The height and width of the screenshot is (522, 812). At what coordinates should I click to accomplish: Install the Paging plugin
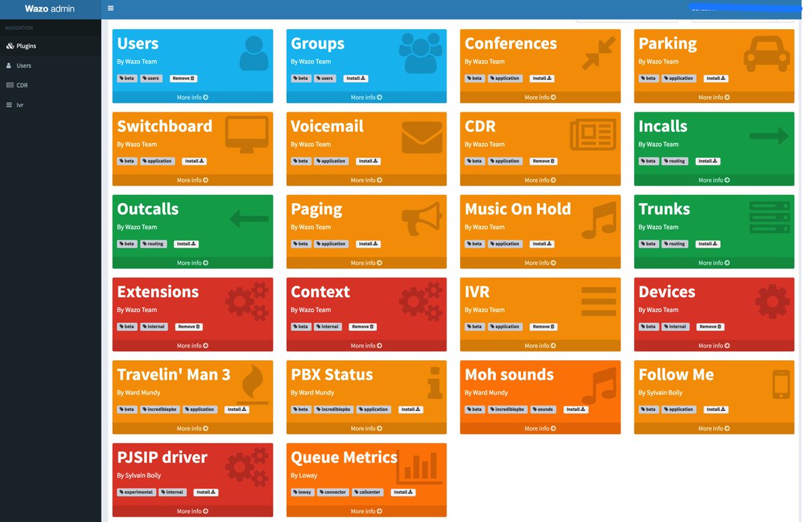click(x=368, y=244)
